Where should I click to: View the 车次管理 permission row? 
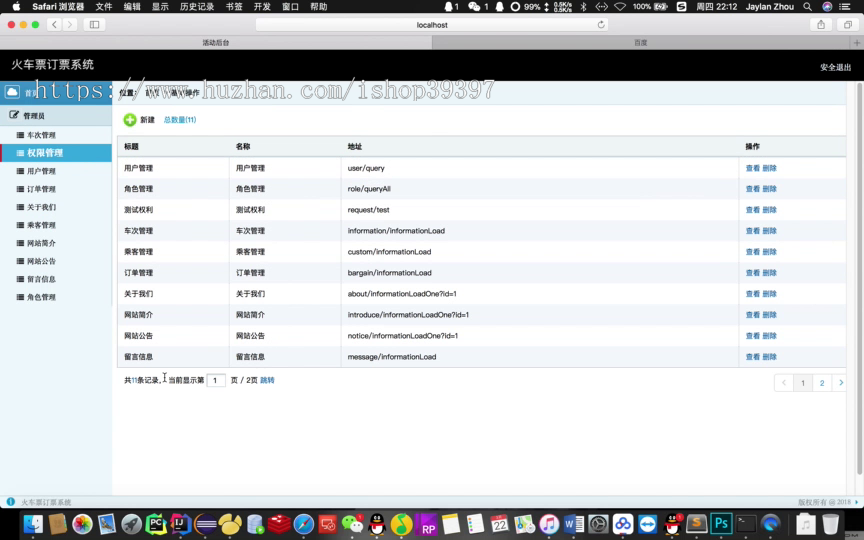752,231
